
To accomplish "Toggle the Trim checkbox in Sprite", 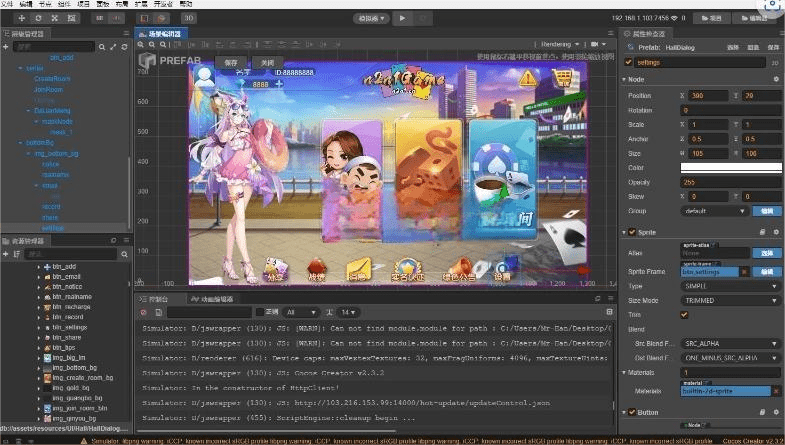I will (684, 315).
